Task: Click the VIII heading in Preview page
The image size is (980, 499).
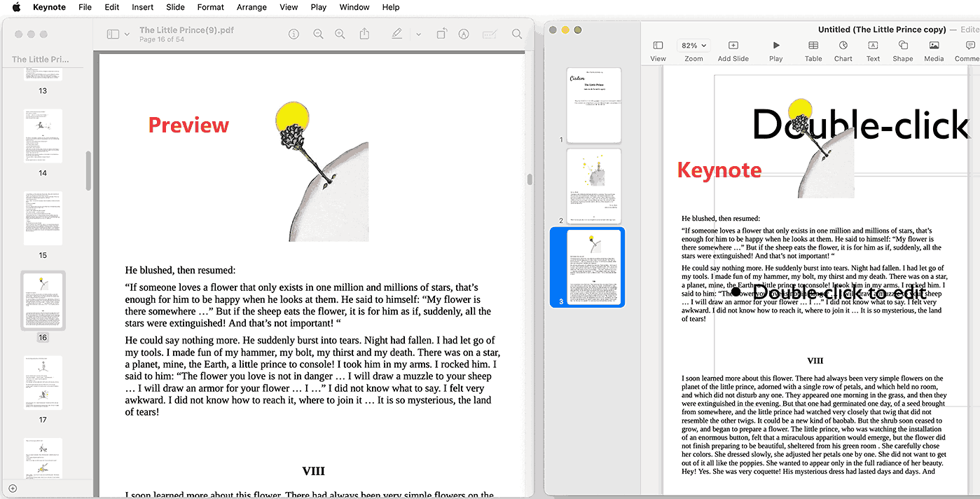Action: (313, 471)
